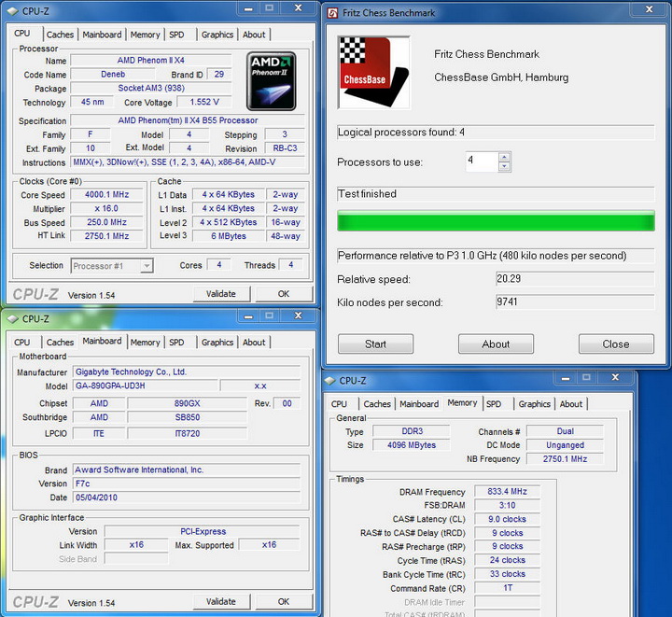Click the Kilo nodes per second value 9741
This screenshot has width=672, height=617.
point(575,302)
